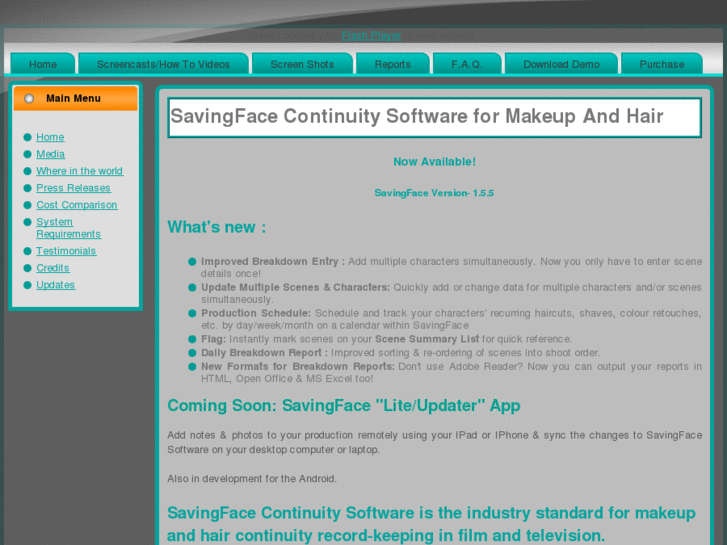Image resolution: width=727 pixels, height=545 pixels.
Task: Click Home link in Main Menu
Action: pos(50,137)
